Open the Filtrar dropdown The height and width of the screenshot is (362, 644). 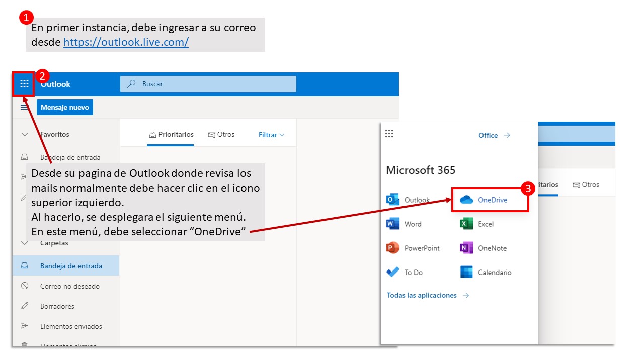pos(272,135)
